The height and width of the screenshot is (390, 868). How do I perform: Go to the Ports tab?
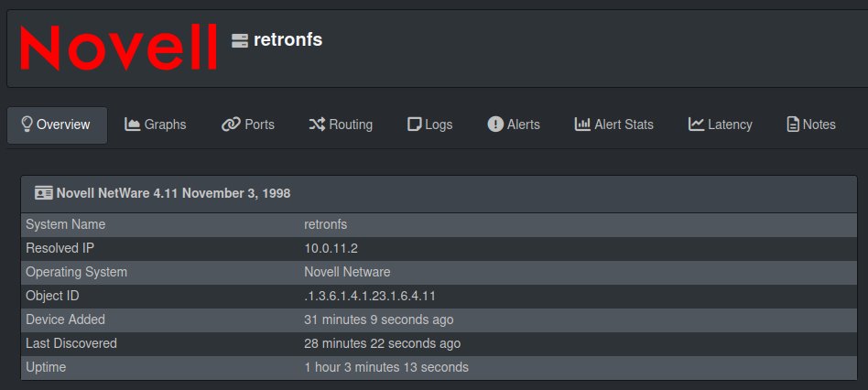pyautogui.click(x=248, y=125)
